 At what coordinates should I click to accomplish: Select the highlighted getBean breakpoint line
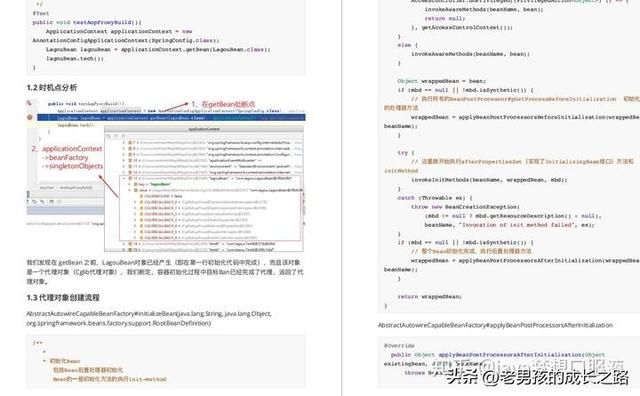(171, 118)
